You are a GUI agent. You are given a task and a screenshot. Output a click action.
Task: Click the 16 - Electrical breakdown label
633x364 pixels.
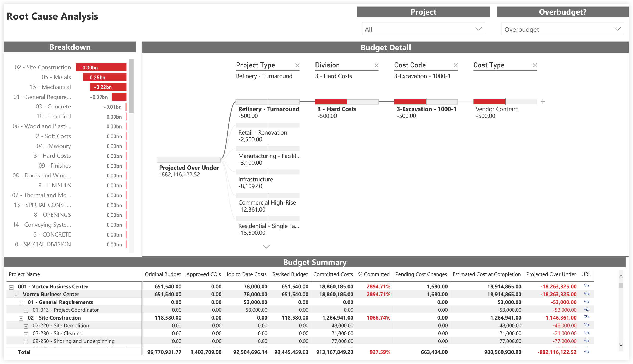point(53,117)
